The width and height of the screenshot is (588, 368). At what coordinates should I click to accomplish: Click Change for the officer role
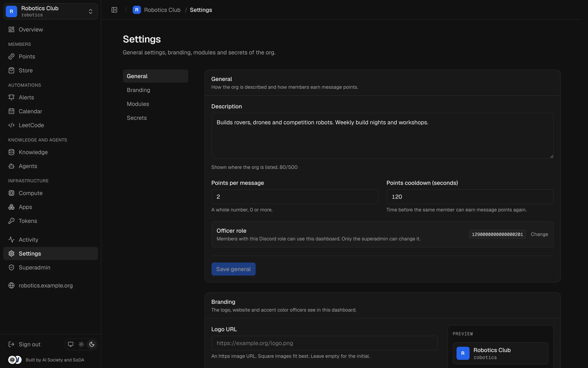(539, 234)
